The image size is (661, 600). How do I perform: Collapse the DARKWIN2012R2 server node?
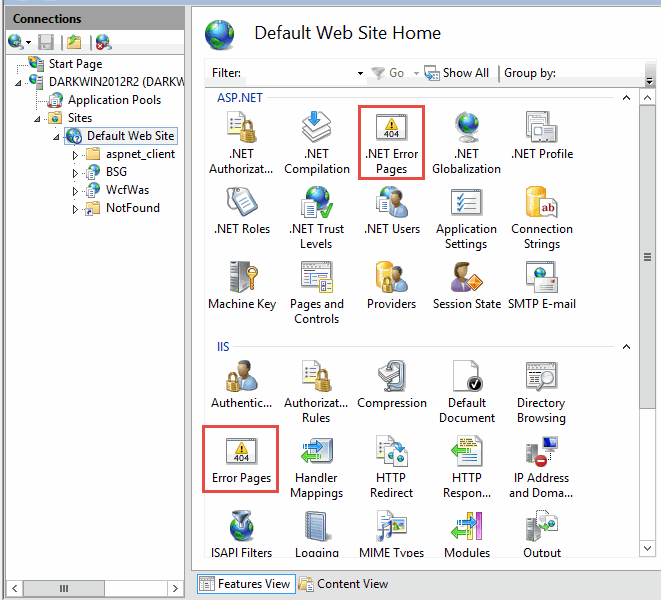pos(18,83)
